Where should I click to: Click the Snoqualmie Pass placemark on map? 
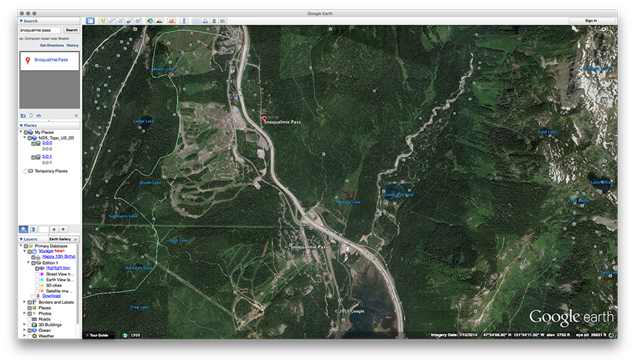pyautogui.click(x=264, y=120)
